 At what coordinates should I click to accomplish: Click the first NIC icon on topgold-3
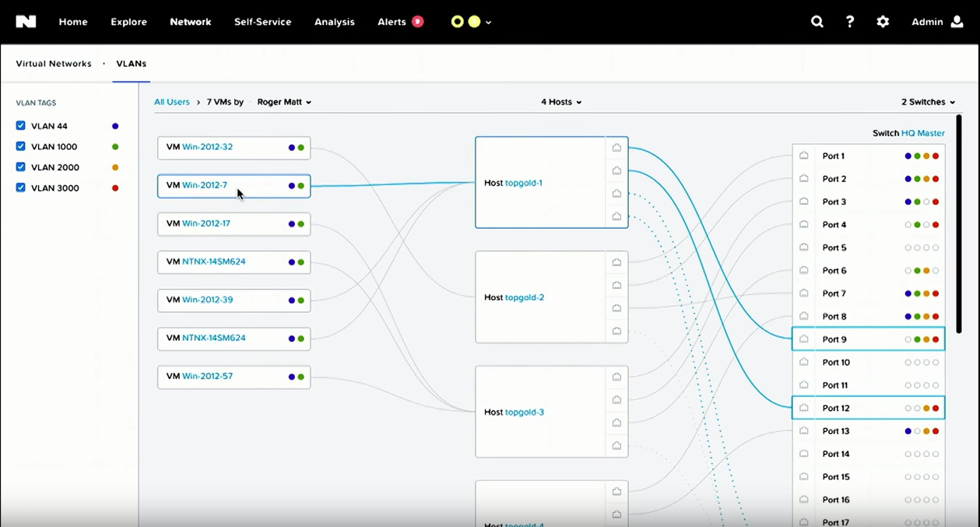click(616, 377)
